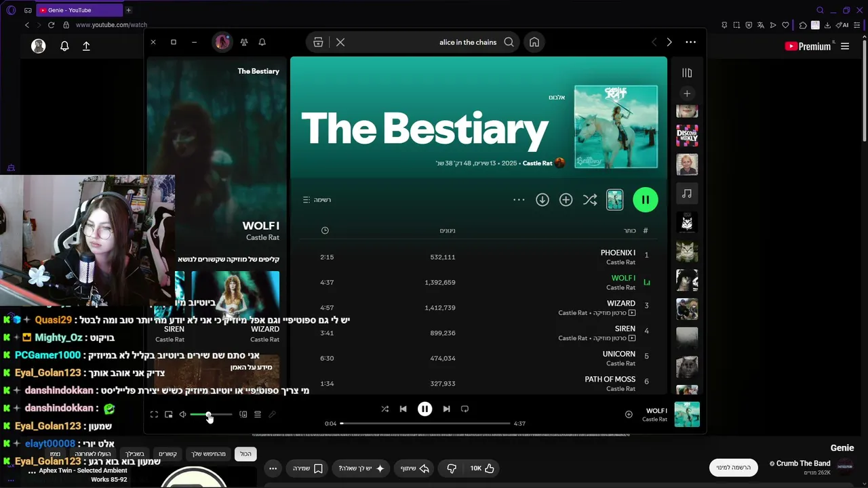This screenshot has height=488, width=868.
Task: Select the הכול filter chip
Action: (245, 454)
